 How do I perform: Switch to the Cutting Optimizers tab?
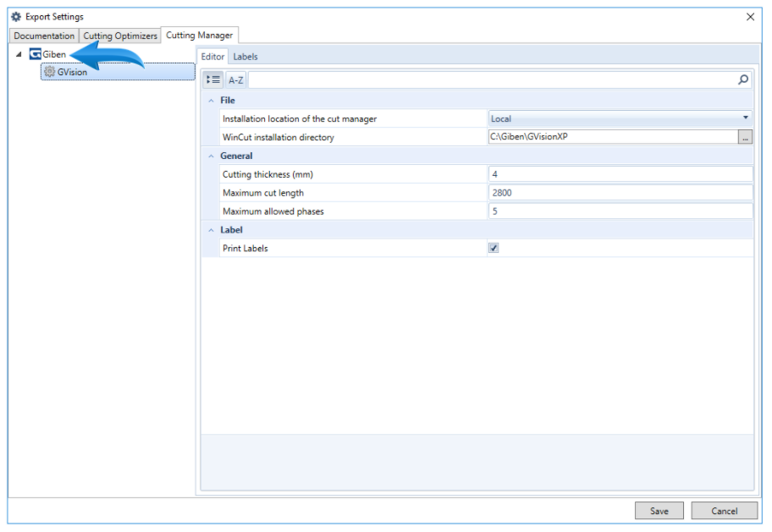(120, 36)
